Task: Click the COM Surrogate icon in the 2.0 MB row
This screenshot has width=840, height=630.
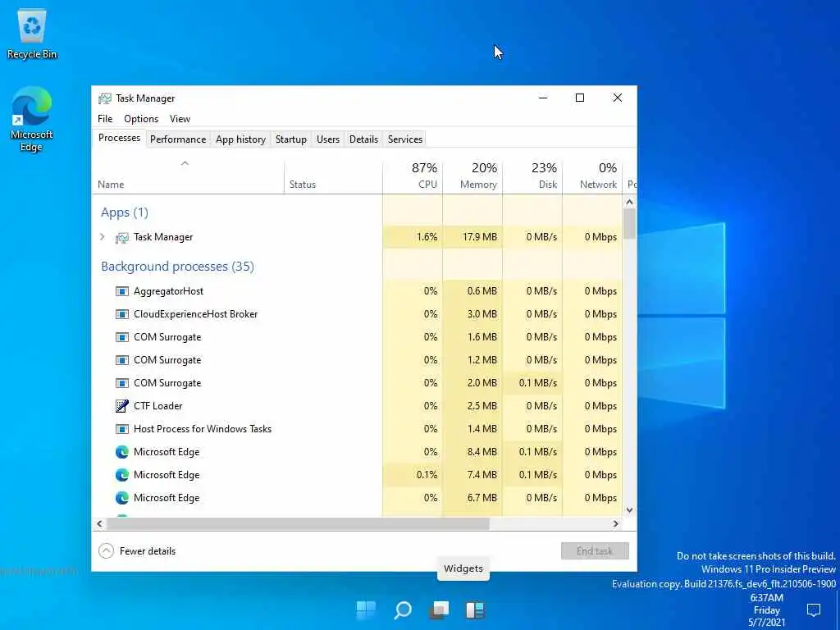Action: point(122,384)
